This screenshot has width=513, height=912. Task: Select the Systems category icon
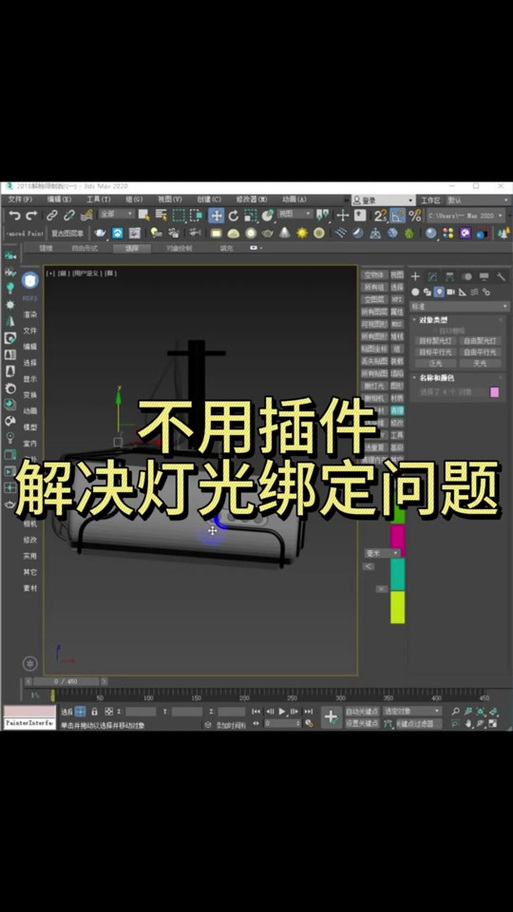(x=486, y=292)
